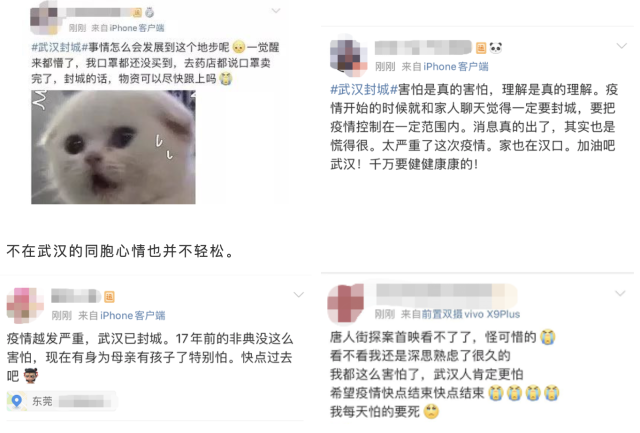640x433 pixels.
Task: Click the red avatar of the vivo X9Plus post
Action: [x=346, y=304]
